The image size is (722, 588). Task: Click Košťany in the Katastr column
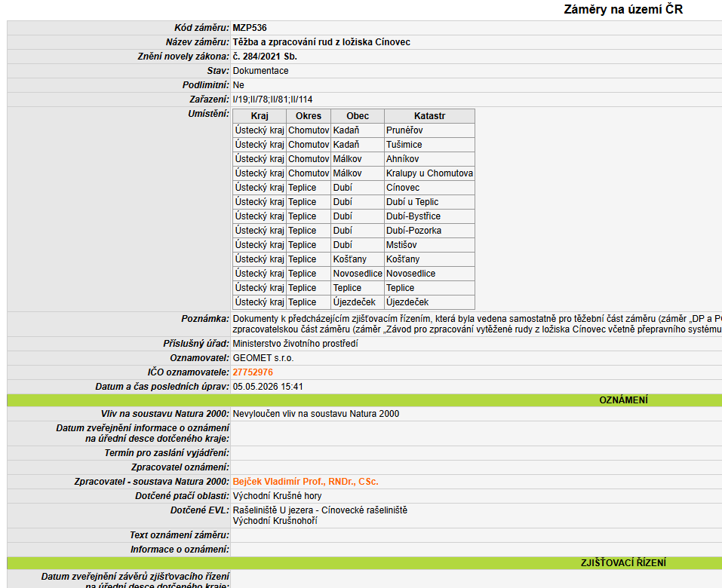tap(429, 259)
